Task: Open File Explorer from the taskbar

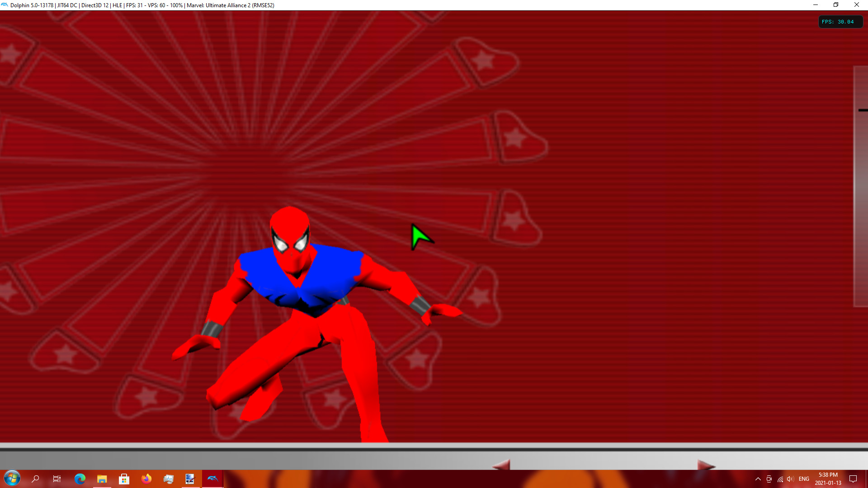Action: pos(102,479)
